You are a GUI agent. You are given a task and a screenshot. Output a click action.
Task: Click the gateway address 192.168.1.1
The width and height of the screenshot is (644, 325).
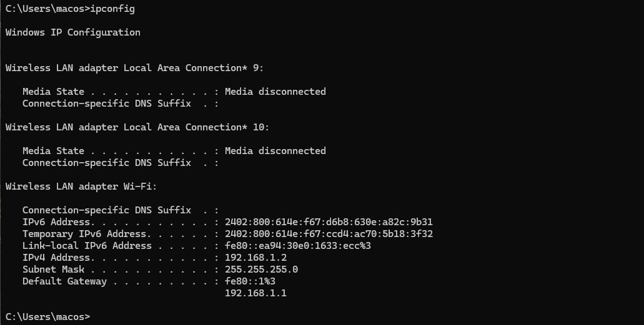(255, 293)
